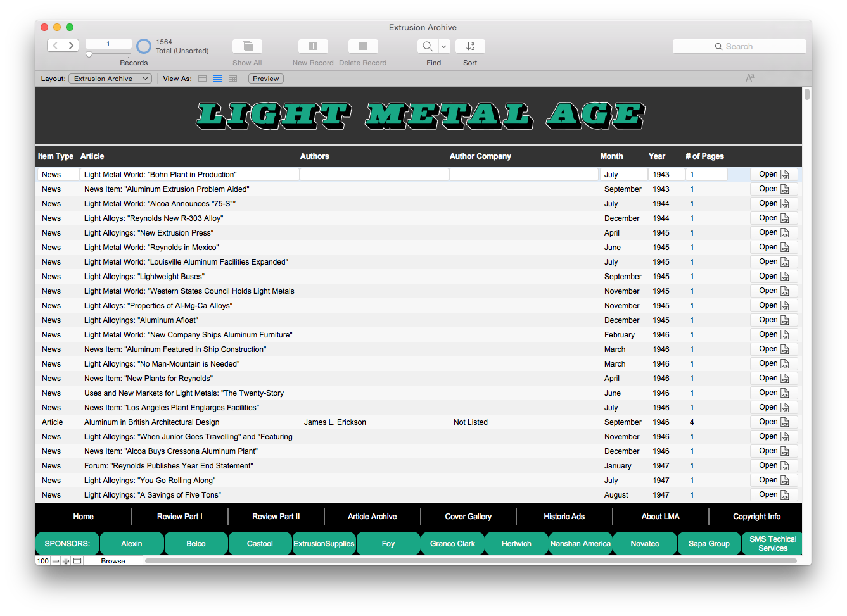This screenshot has height=616, width=847.
Task: Click the Find magnifying glass icon
Action: tap(428, 46)
